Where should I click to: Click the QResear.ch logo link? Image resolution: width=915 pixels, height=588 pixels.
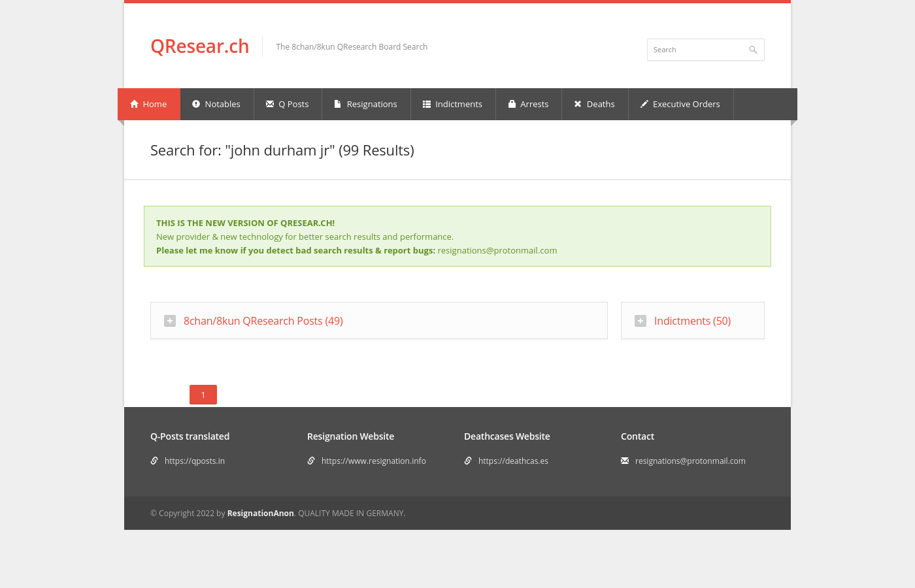(x=200, y=46)
